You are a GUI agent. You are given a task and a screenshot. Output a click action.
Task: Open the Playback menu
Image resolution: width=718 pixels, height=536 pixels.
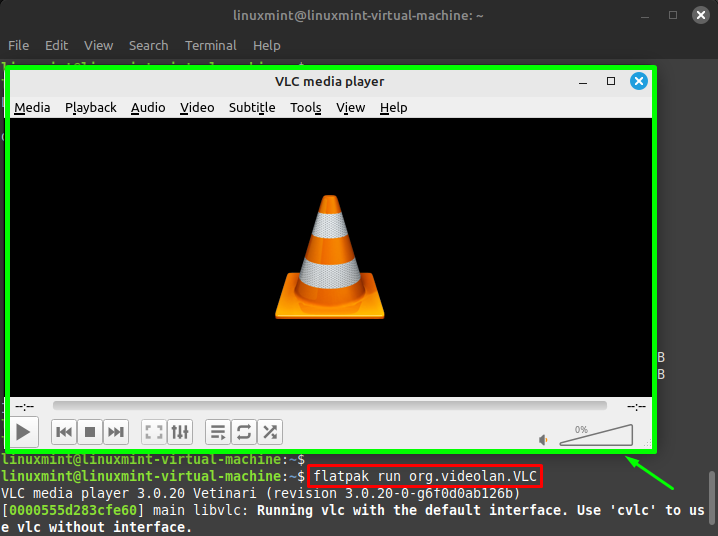(91, 108)
